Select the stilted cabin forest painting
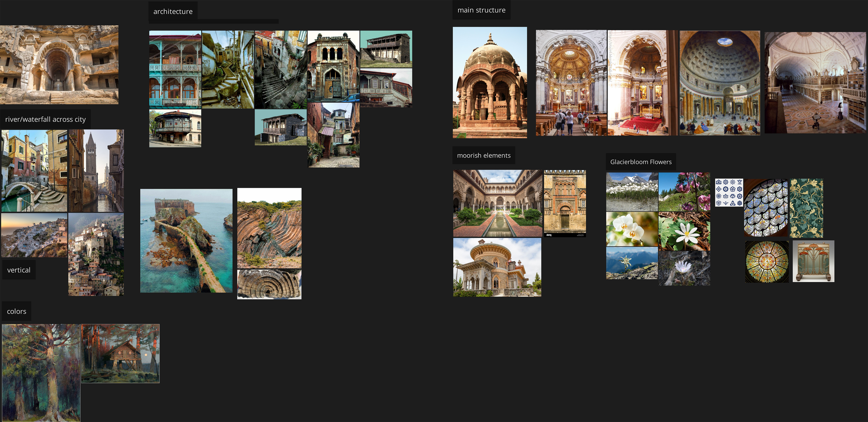868x422 pixels. coord(120,354)
